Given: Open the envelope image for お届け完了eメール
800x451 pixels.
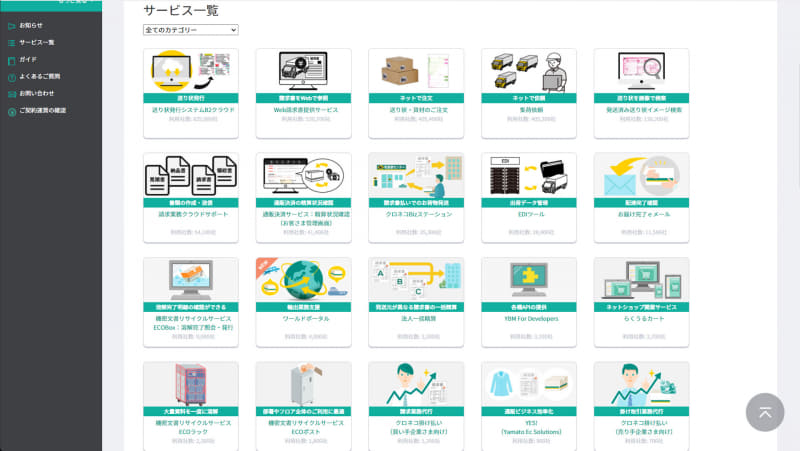Looking at the screenshot, I should (x=642, y=176).
